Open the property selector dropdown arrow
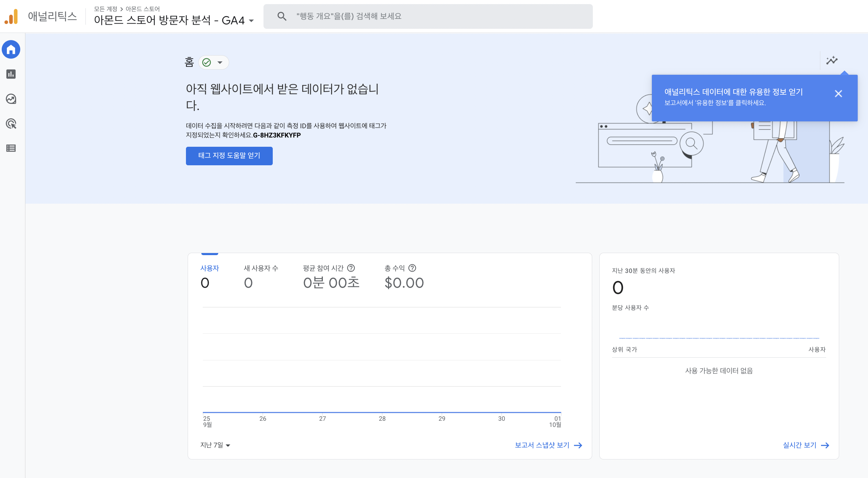Screen dimensions: 868x478 (251, 21)
